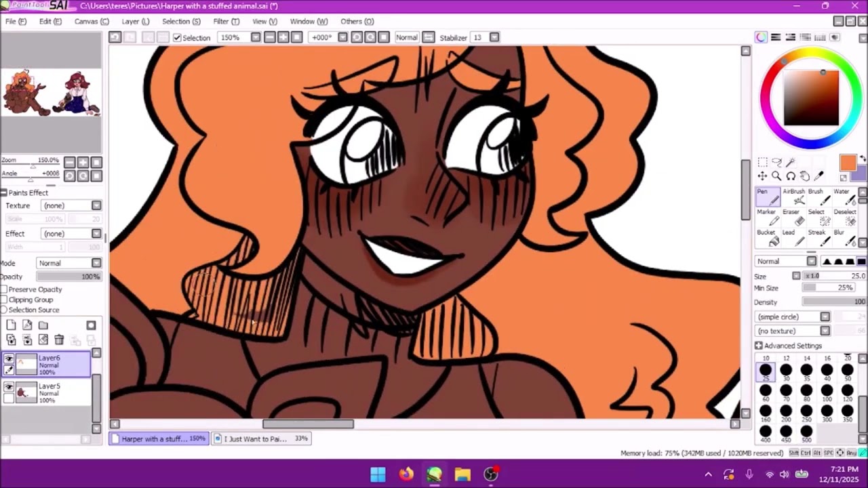868x488 pixels.
Task: Open the Filter menu
Action: click(x=226, y=21)
